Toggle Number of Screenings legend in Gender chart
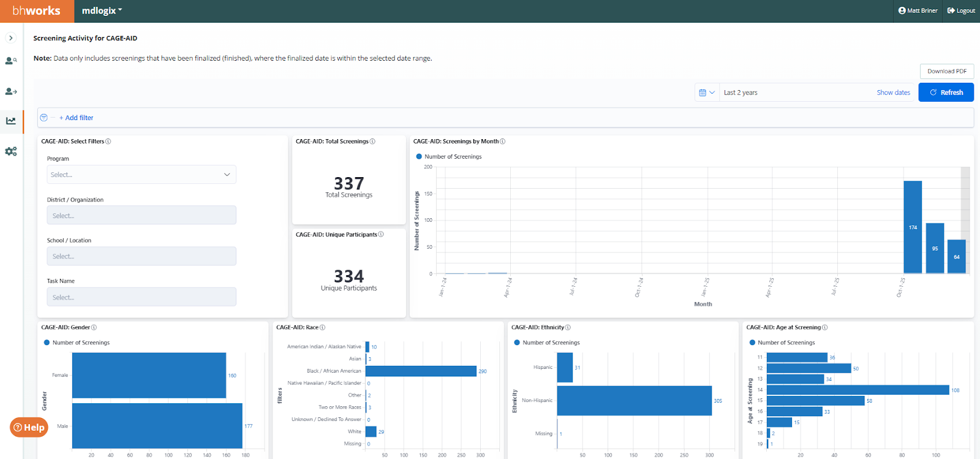Image resolution: width=980 pixels, height=459 pixels. (77, 343)
